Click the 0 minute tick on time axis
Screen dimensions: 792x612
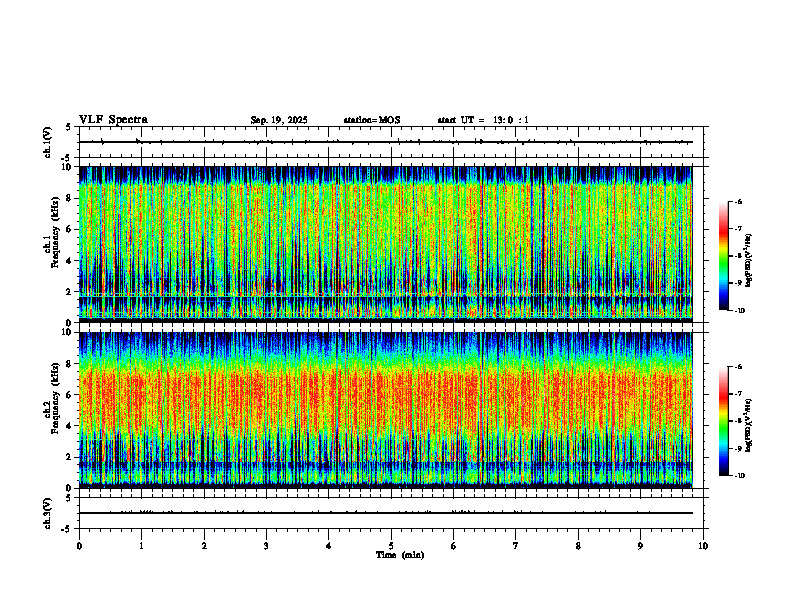79,546
